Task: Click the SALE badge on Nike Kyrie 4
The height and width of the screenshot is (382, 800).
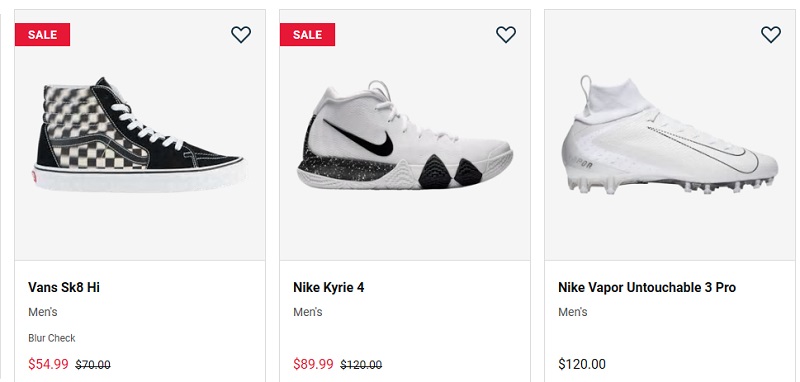Action: click(307, 35)
